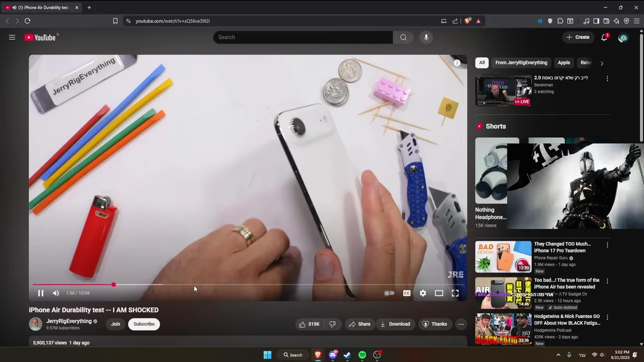Open the iPhone 17 Pro Teardown thumbnail
644x362 pixels.
coord(503,257)
